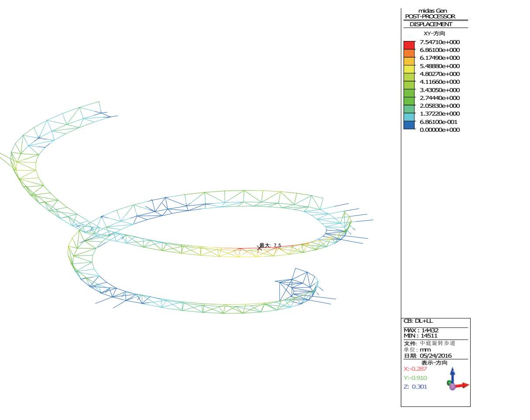Click the XYZ axis triad icon
Viewport: 530px width, 420px height.
[458, 379]
